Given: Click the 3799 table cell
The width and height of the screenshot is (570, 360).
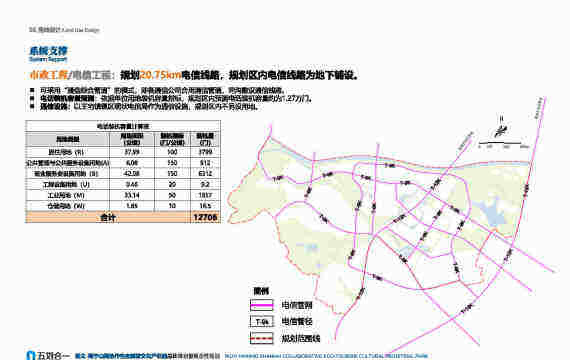Looking at the screenshot, I should 205,152.
